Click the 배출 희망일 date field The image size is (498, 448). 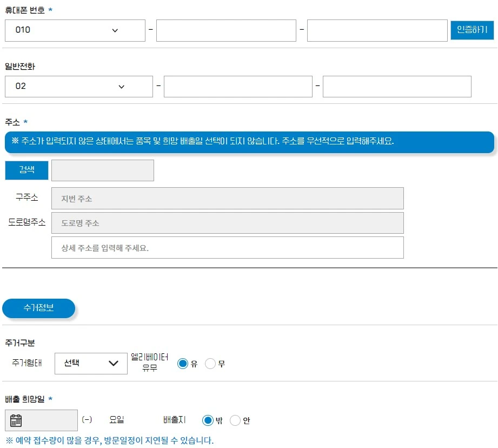coord(41,420)
